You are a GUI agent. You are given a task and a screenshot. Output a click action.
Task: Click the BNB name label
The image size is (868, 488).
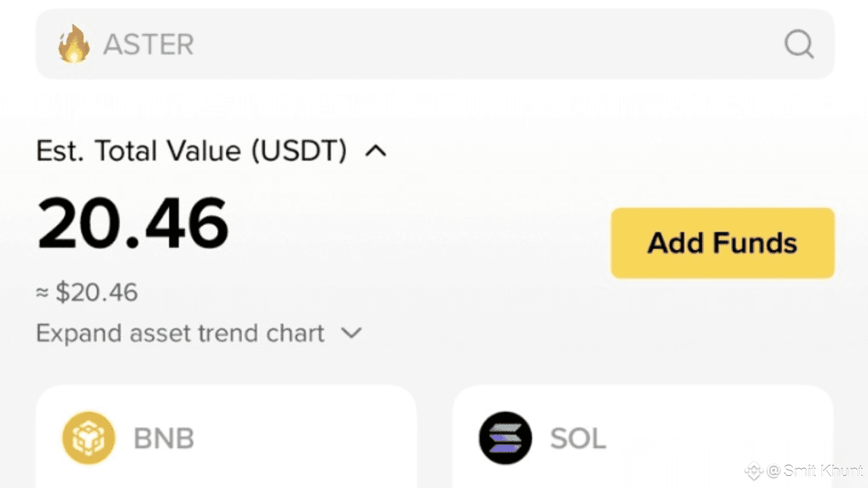[164, 439]
